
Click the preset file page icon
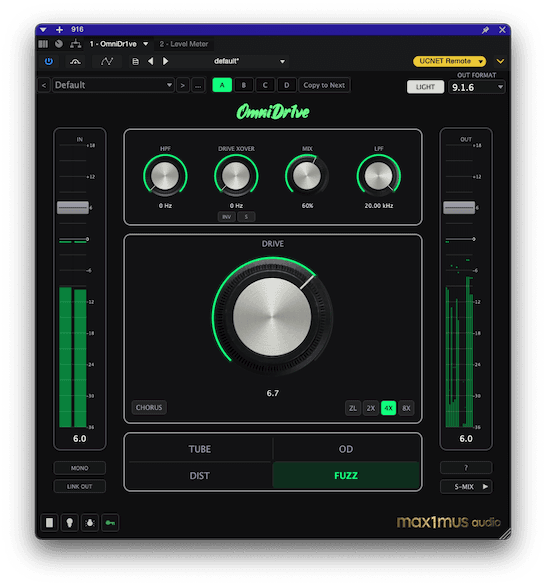[135, 61]
